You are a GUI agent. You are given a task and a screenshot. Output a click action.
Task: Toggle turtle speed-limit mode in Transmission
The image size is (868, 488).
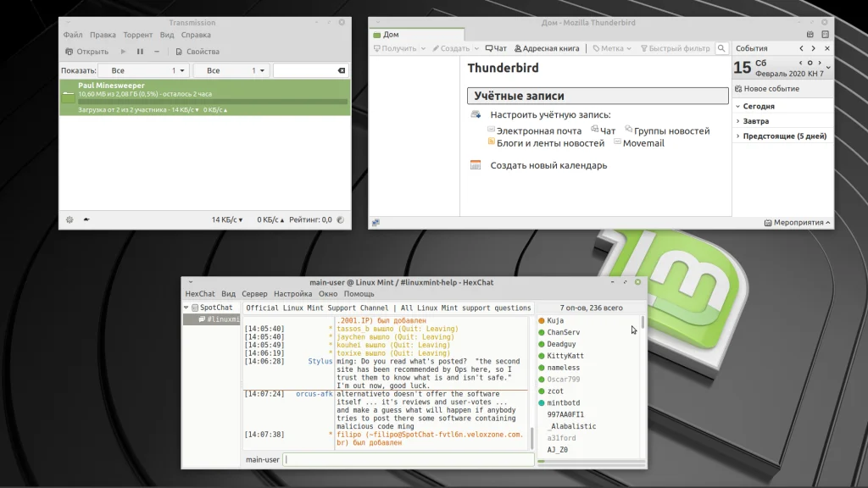(x=86, y=219)
